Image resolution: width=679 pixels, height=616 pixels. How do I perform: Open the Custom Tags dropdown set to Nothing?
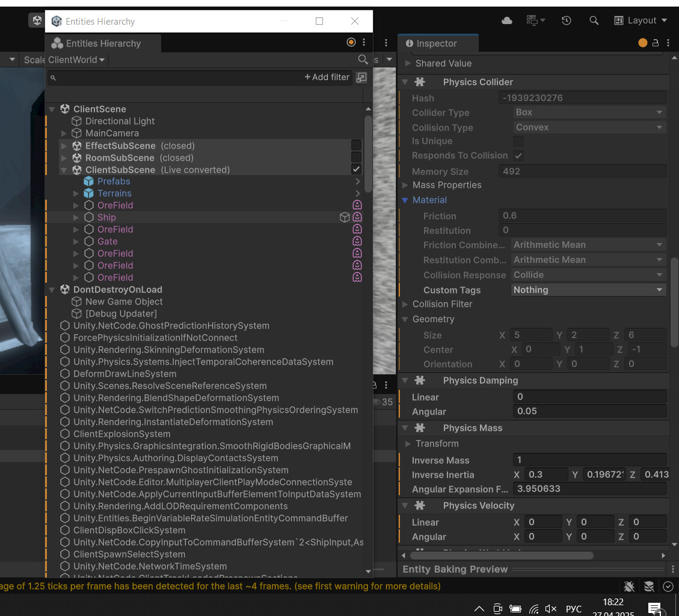[588, 289]
